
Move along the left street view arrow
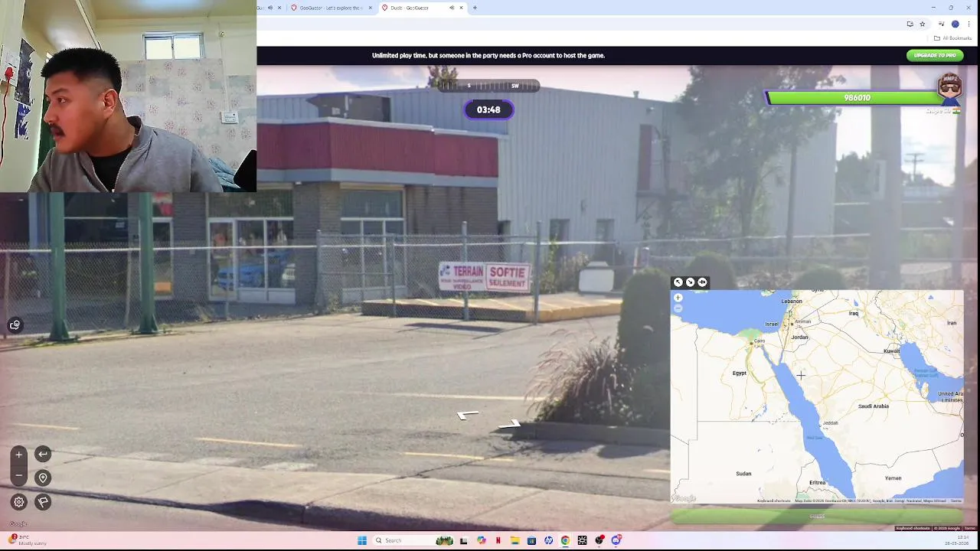pyautogui.click(x=467, y=415)
